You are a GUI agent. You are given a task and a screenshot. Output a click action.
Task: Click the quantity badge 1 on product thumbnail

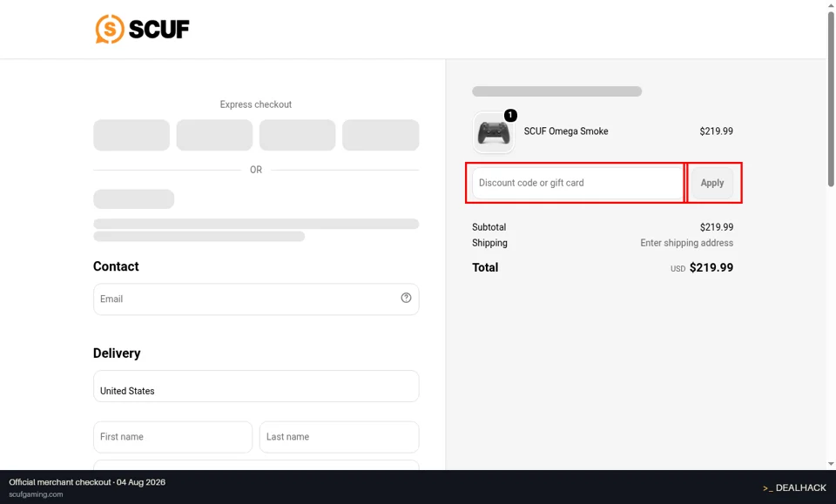[x=510, y=115]
